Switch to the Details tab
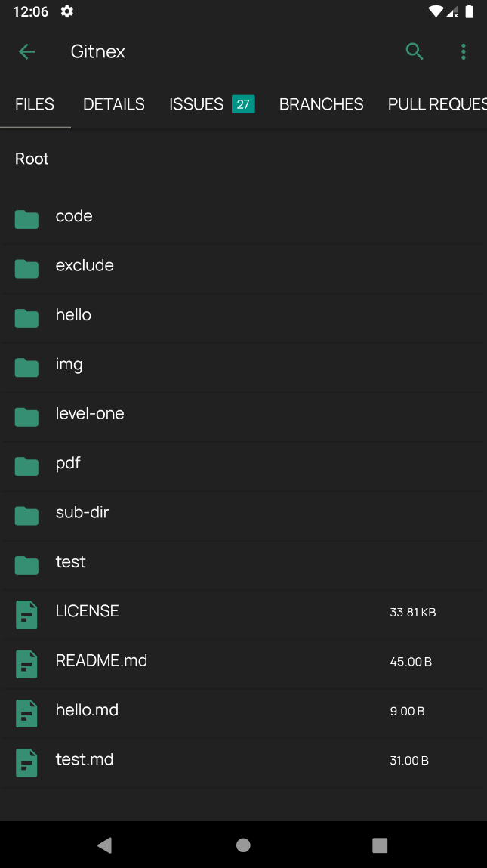Viewport: 487px width, 868px height. coord(114,104)
